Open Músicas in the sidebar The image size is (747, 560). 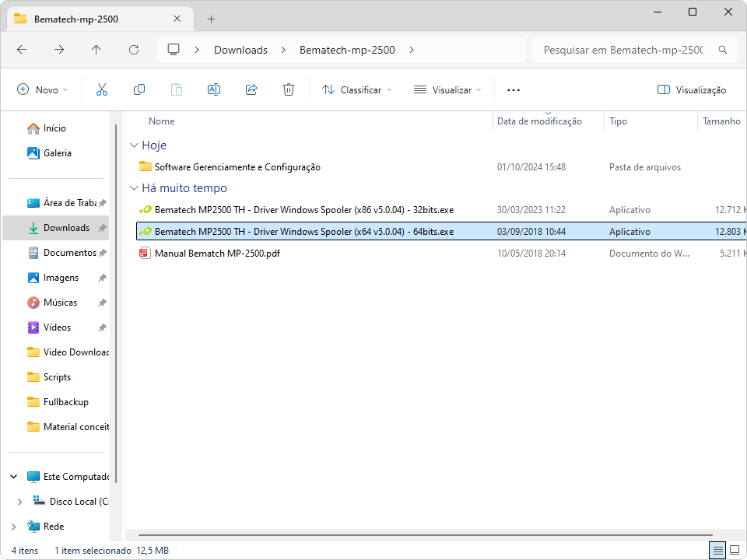coord(51,303)
